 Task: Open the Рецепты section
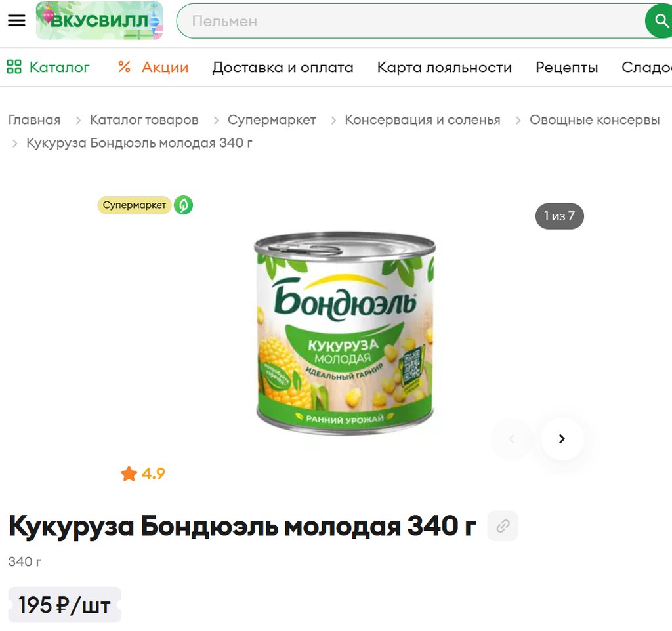click(x=566, y=68)
